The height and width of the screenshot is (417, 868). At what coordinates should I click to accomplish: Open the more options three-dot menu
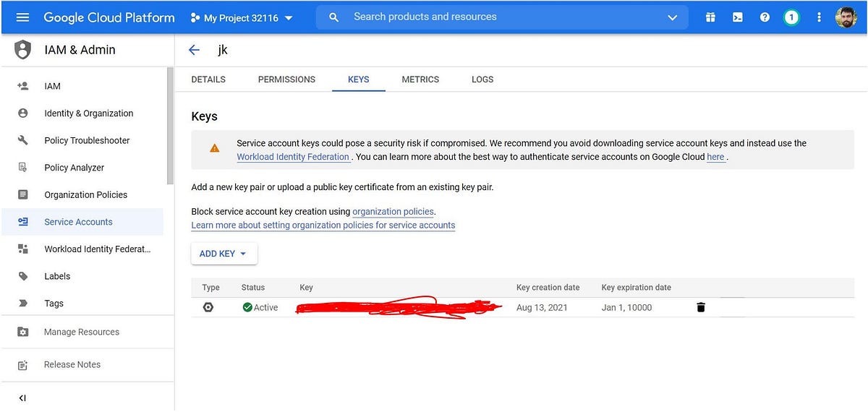pyautogui.click(x=819, y=16)
